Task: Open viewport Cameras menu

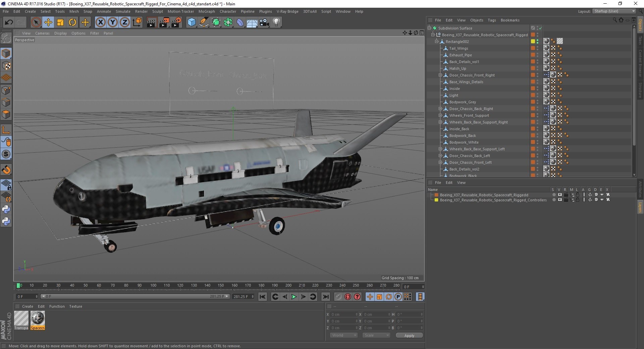Action: (42, 33)
